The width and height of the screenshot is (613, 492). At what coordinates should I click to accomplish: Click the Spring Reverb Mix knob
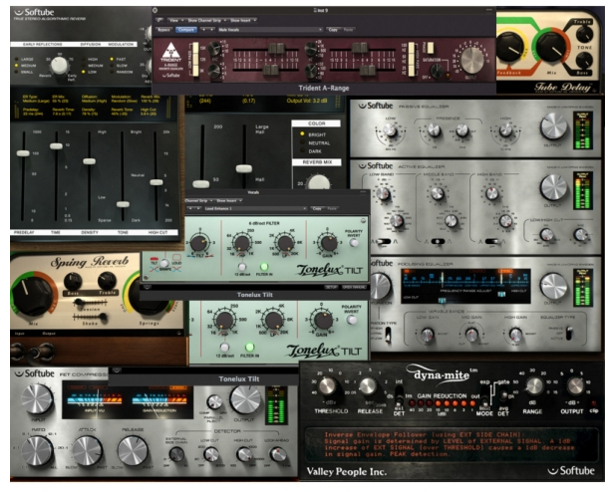coord(30,296)
